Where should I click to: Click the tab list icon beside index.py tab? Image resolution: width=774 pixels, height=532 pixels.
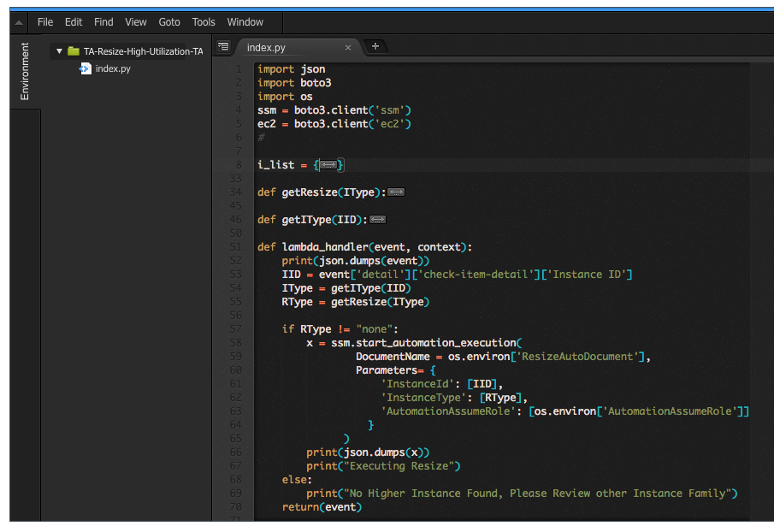pyautogui.click(x=223, y=47)
